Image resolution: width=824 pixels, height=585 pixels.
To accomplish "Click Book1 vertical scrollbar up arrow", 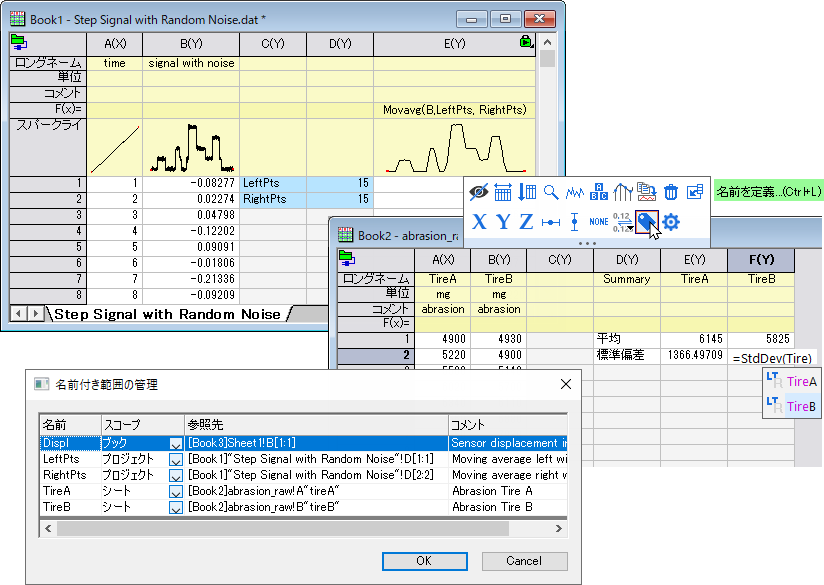I will 548,42.
